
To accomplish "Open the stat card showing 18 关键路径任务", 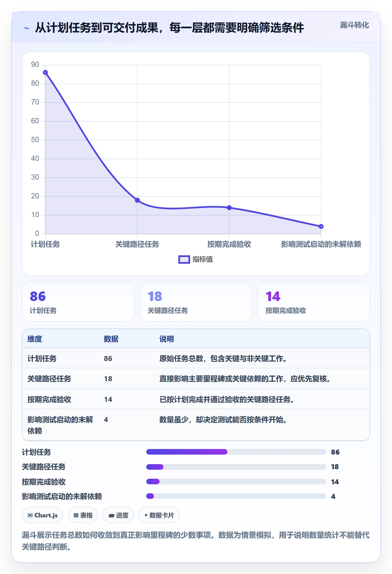I will pos(196,302).
